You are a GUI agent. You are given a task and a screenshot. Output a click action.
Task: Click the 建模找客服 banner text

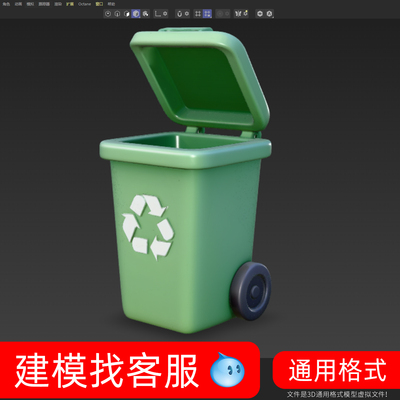pyautogui.click(x=107, y=371)
